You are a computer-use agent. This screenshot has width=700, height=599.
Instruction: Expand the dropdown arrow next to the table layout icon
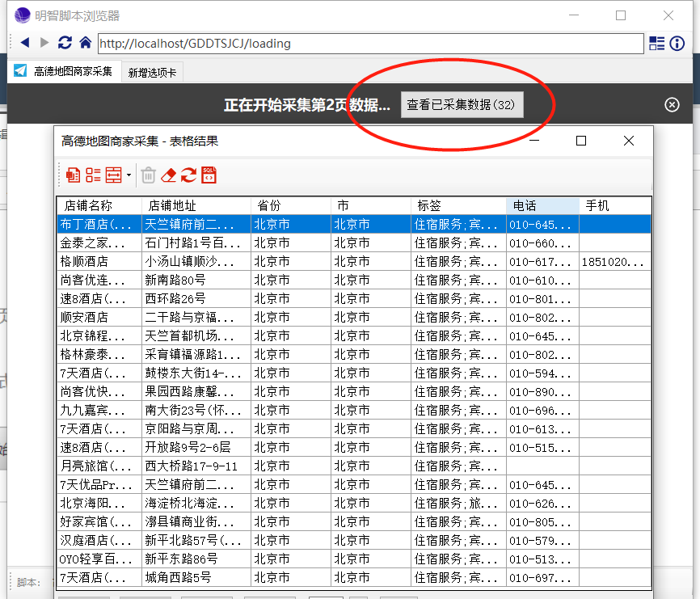(129, 175)
